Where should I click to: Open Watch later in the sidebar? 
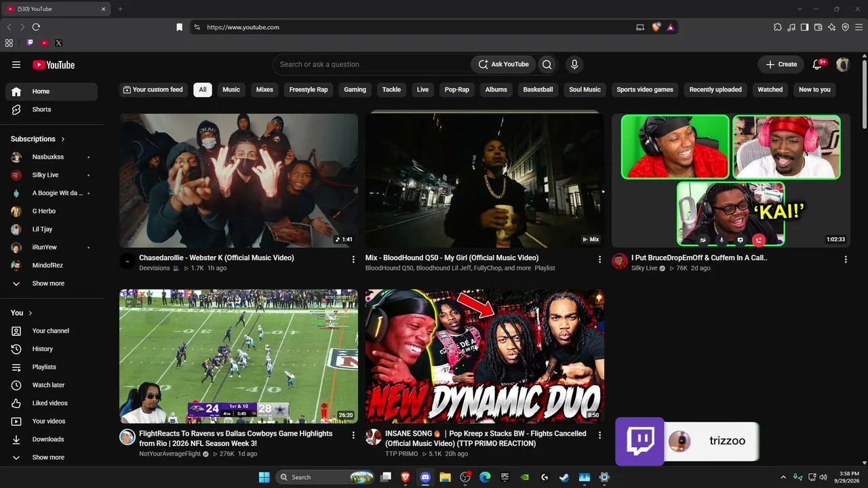(52, 385)
